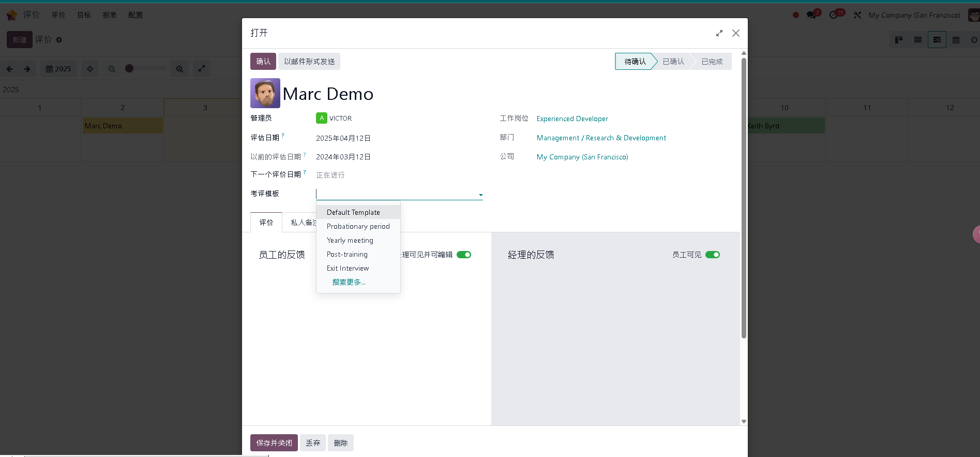The image size is (980, 457).
Task: Switch to the calendar view icon
Action: tap(956, 40)
